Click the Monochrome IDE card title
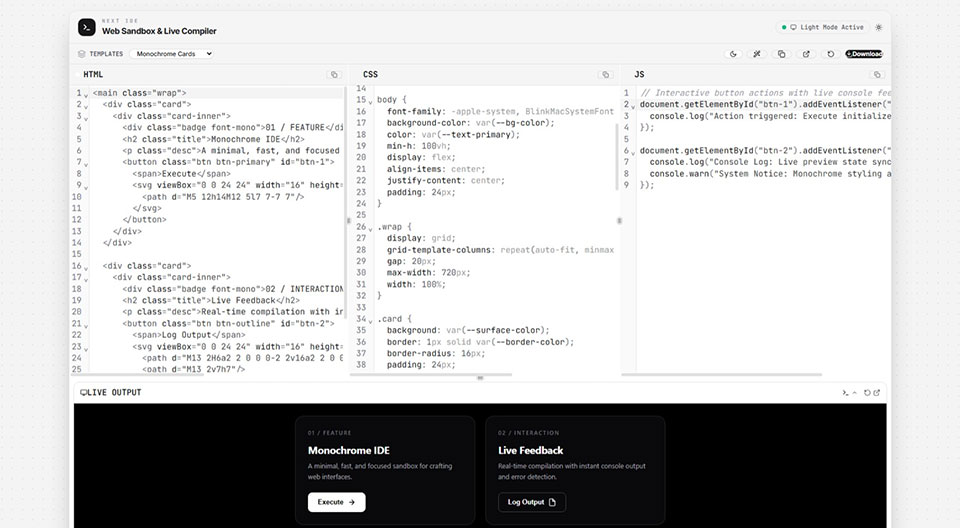The height and width of the screenshot is (528, 960). coord(349,450)
